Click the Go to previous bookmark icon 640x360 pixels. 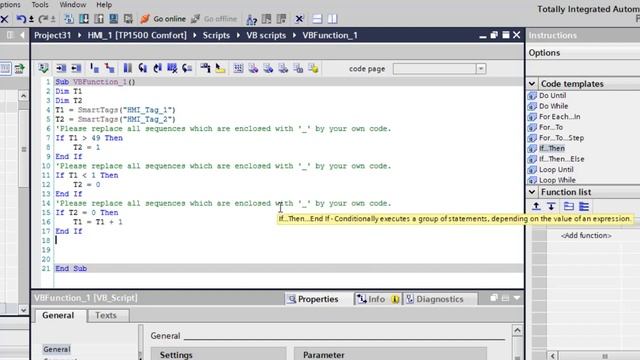pos(158,68)
